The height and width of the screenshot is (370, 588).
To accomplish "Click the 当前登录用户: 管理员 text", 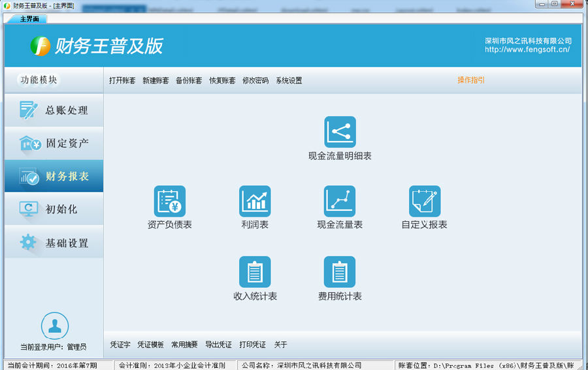I will 54,347.
